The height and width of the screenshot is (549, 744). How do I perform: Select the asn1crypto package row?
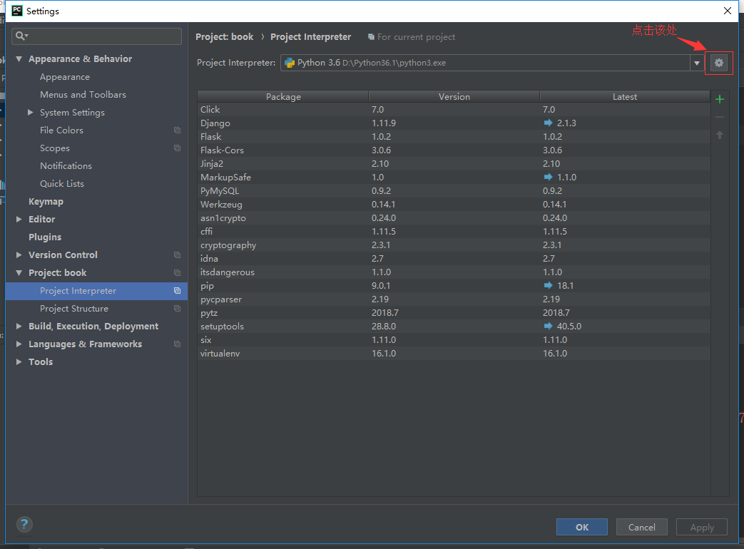coord(454,218)
